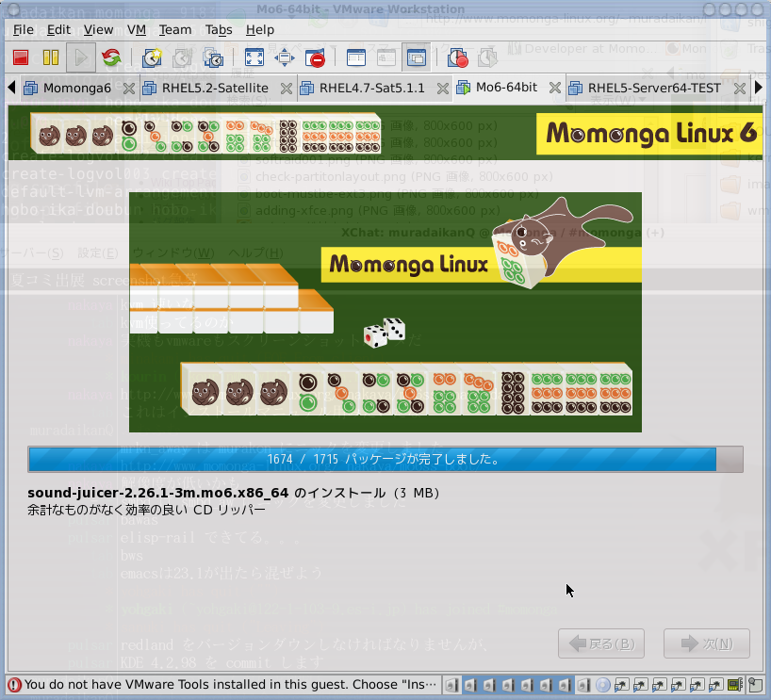Click the quick switch four-arrows toolbar icon

[285, 58]
